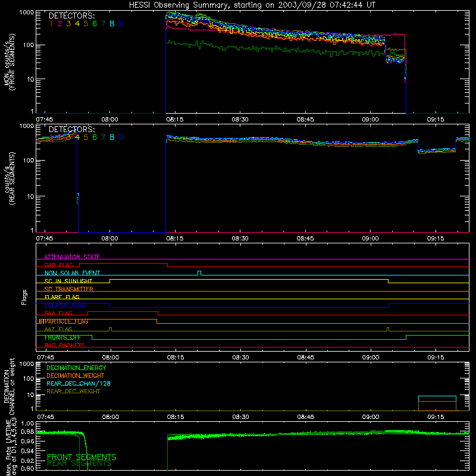The height and width of the screenshot is (476, 476).
Task: Pick yellow detector 4 in the front segments legend
Action: click(x=77, y=24)
